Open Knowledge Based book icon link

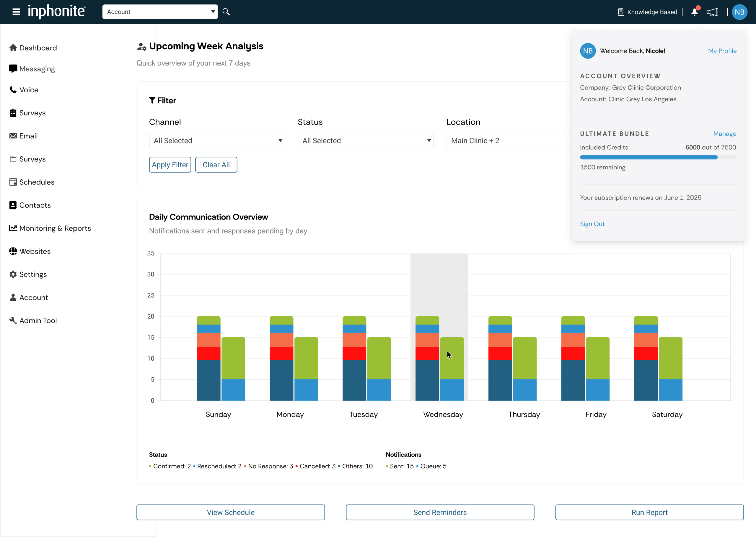point(621,12)
